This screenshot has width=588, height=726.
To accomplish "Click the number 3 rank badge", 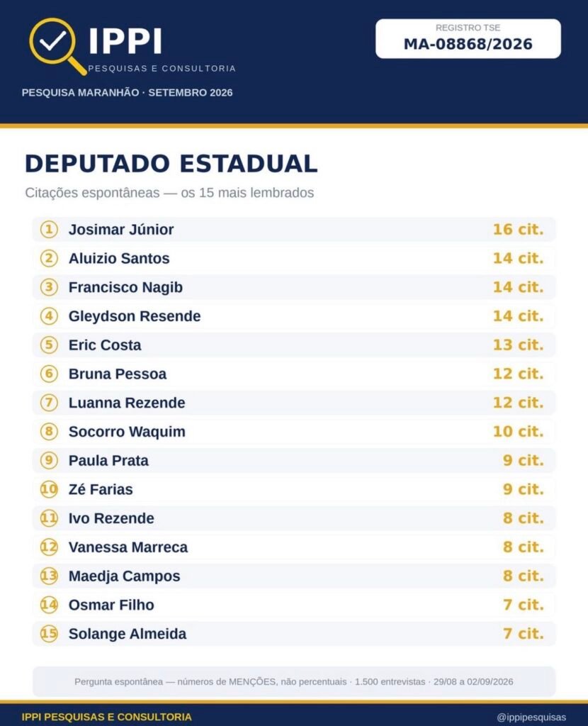I will click(x=49, y=287).
